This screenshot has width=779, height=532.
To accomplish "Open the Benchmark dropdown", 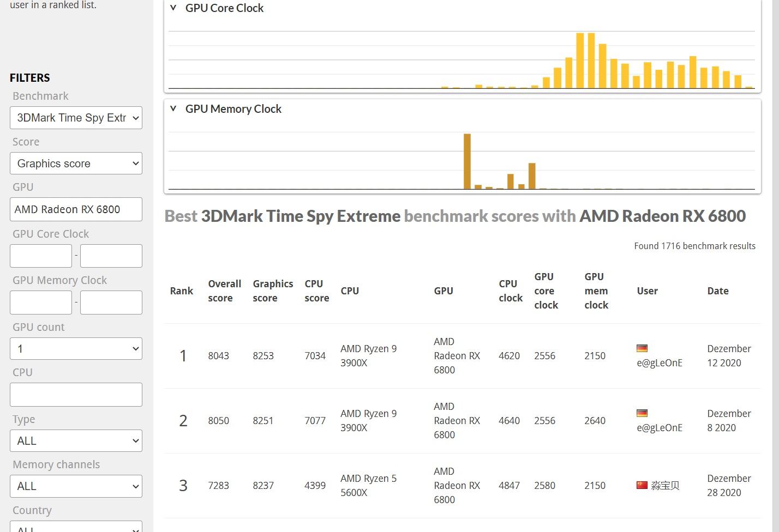I will click(76, 118).
